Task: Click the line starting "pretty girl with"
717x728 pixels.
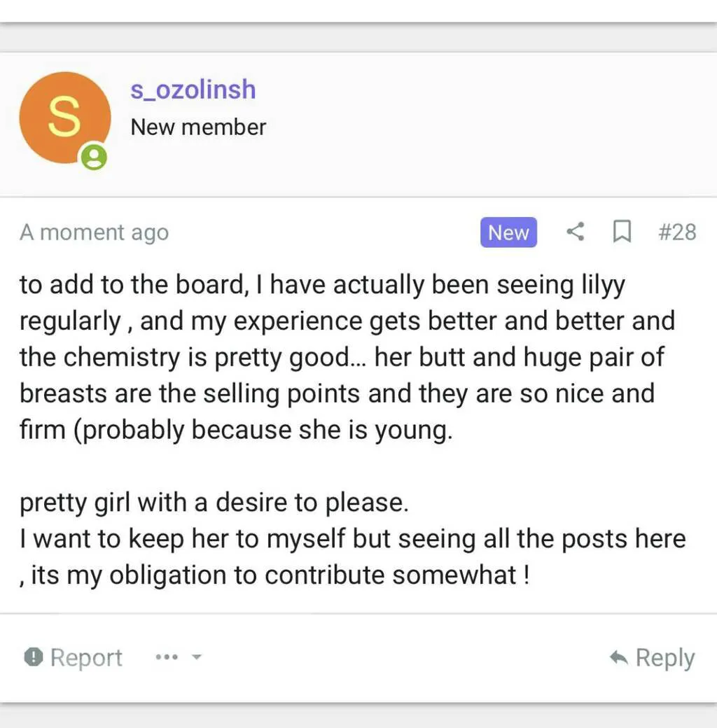Action: pos(214,503)
